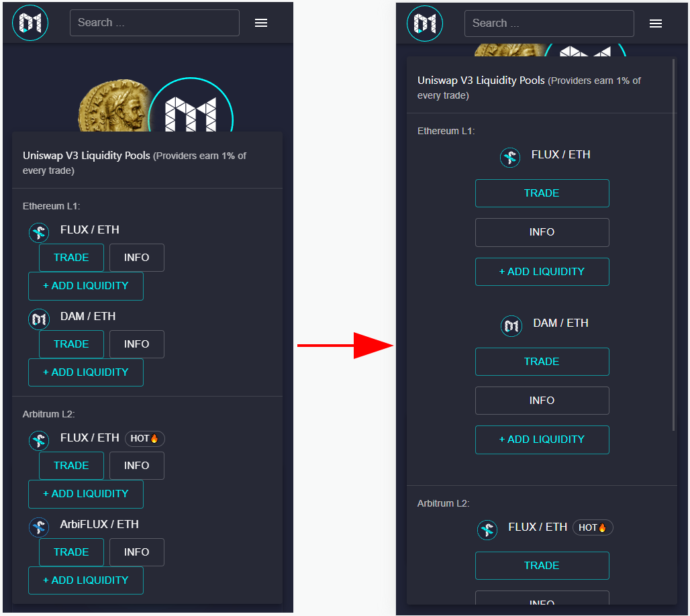The image size is (690, 616).
Task: Click DAM icon beside DAM / ETH, right panel
Action: tap(511, 326)
